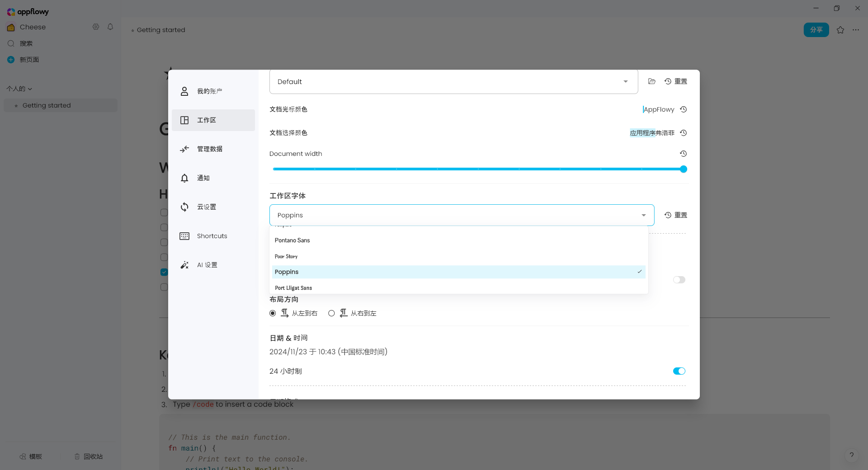Toggle the 24 小时制 switch off
The width and height of the screenshot is (868, 470).
pos(679,371)
